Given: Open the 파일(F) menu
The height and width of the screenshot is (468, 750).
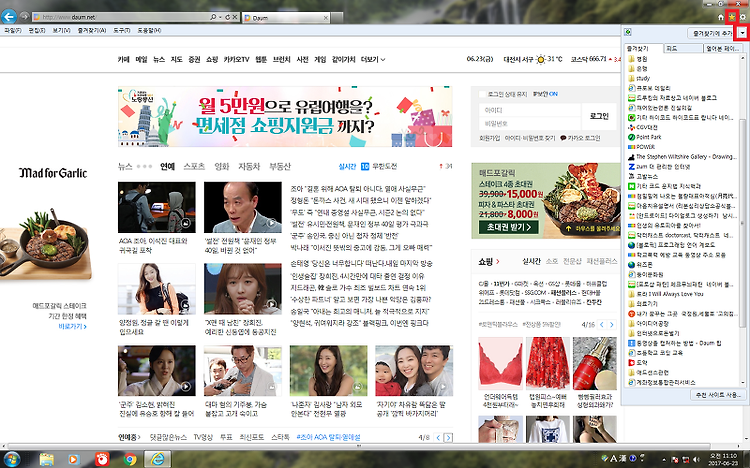Looking at the screenshot, I should [13, 30].
